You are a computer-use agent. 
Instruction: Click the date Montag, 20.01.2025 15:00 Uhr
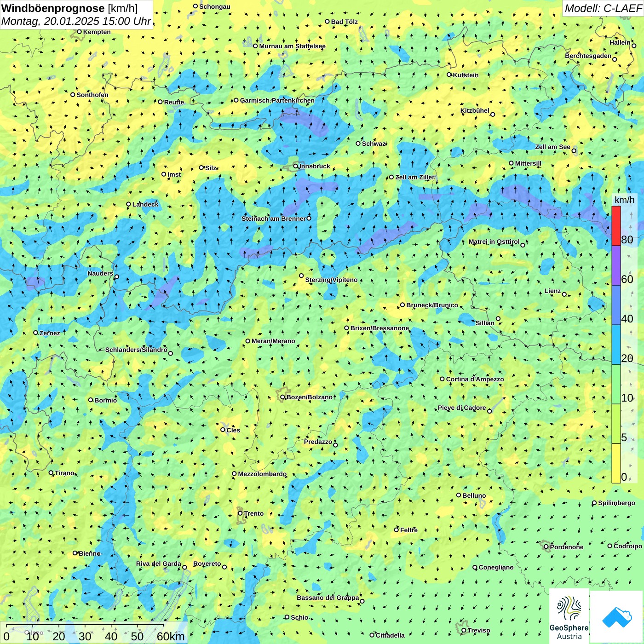(76, 21)
